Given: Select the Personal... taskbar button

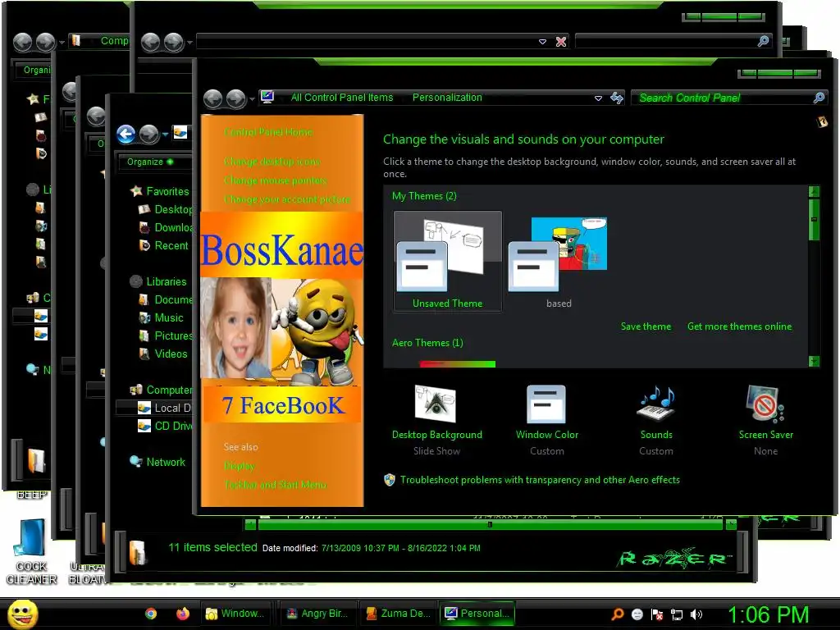Looking at the screenshot, I should point(477,614).
